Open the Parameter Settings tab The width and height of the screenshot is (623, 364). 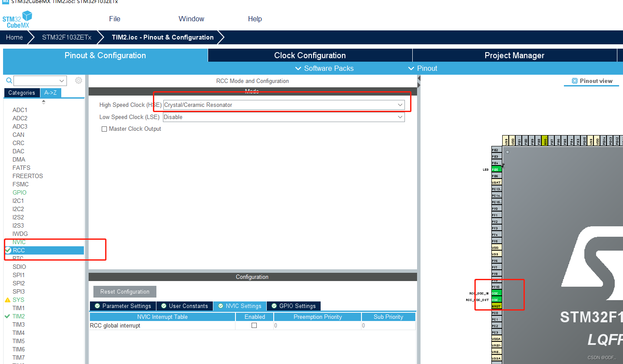(123, 306)
